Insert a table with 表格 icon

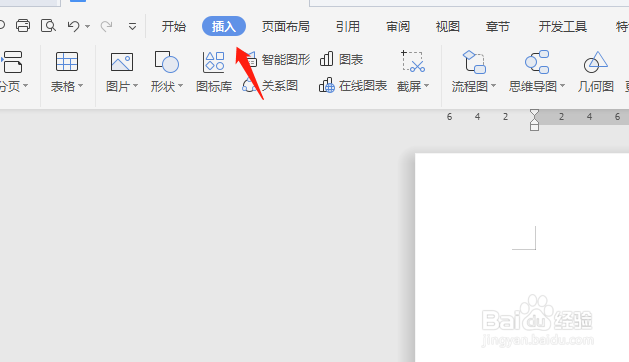pos(67,62)
